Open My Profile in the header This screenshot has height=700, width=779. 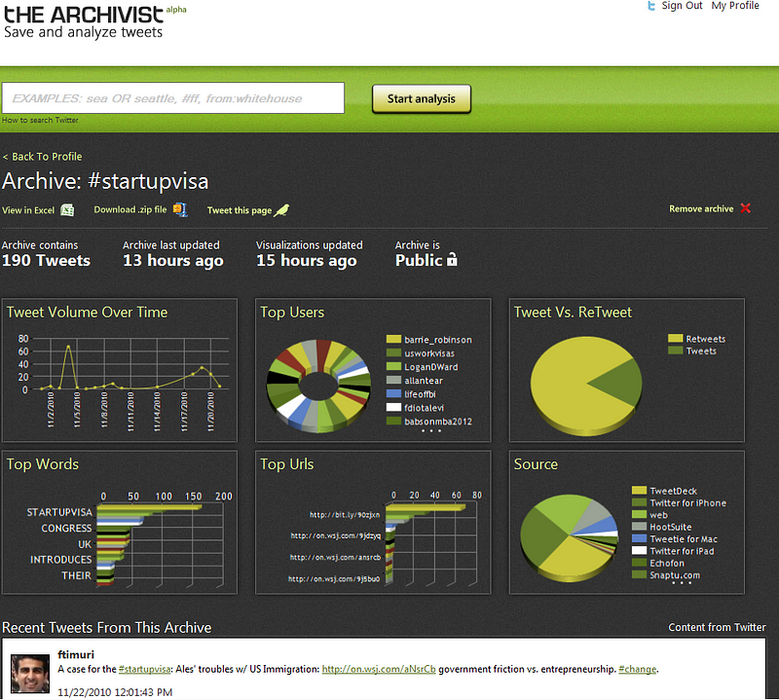coord(735,6)
